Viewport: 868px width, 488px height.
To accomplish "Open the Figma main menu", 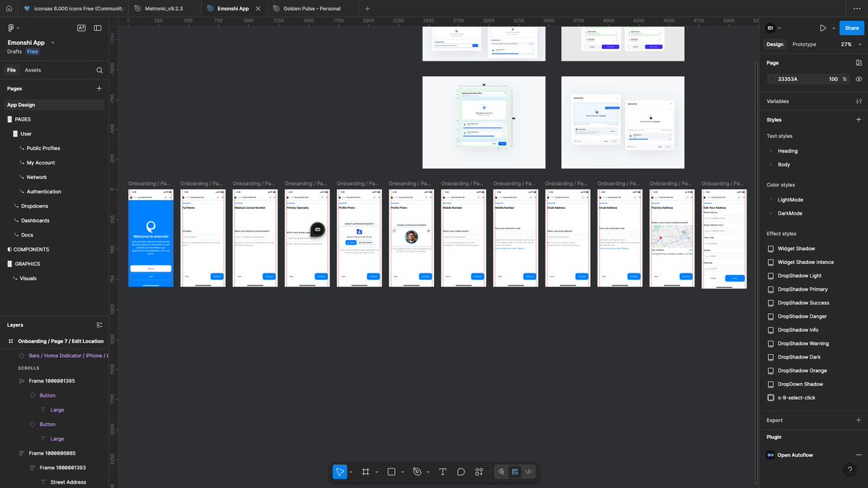I will (x=12, y=28).
